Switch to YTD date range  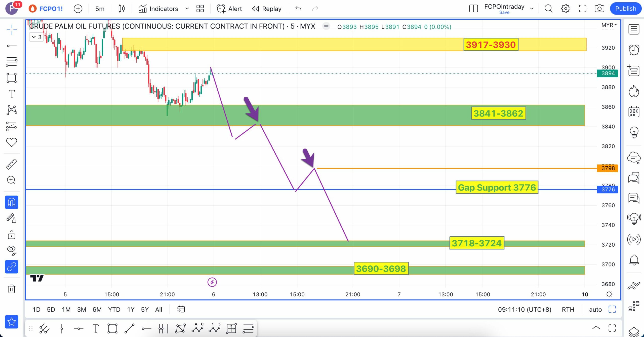coord(114,309)
